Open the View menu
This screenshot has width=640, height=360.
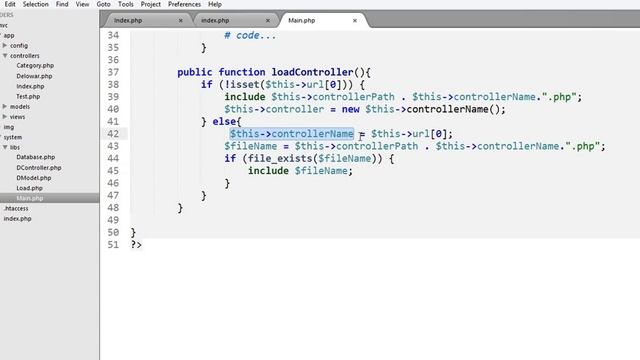(82, 4)
